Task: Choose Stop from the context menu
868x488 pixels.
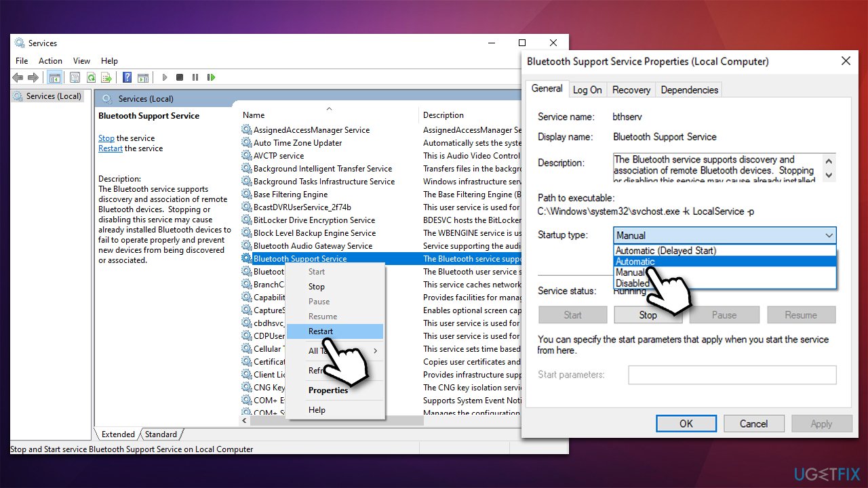Action: click(335, 287)
